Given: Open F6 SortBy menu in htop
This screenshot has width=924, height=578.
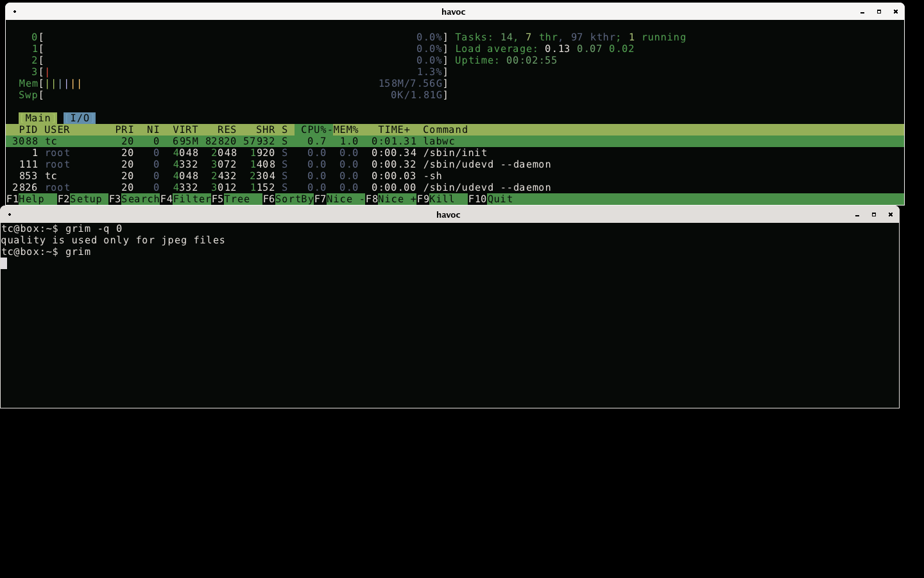Looking at the screenshot, I should point(288,199).
